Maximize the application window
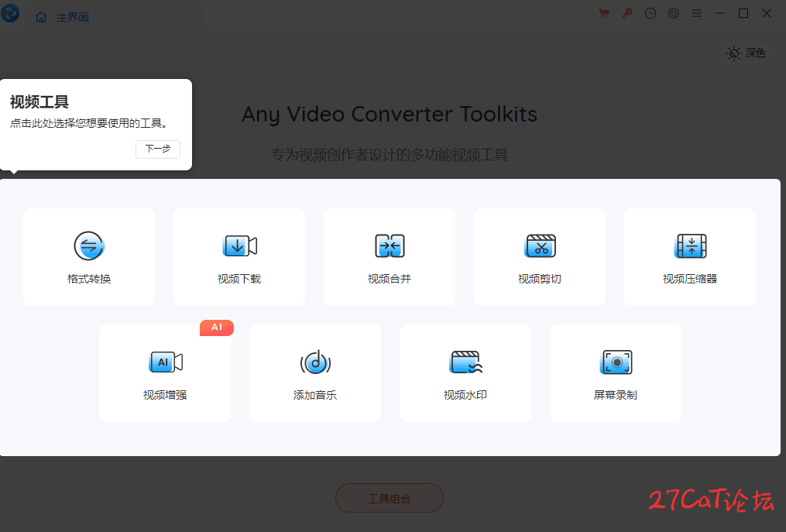Screen dimensions: 786x532 [x=743, y=13]
